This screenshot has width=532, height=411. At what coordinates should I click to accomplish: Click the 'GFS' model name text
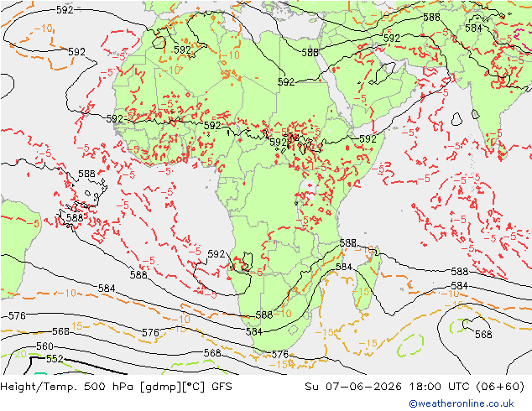pyautogui.click(x=222, y=387)
